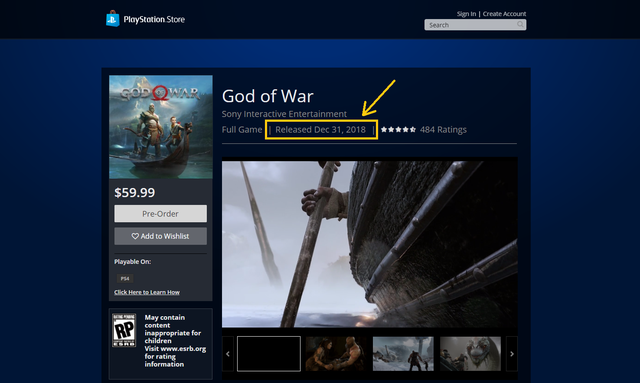Open the Create Account link
Screen dimensions: 640x383
[x=504, y=13]
